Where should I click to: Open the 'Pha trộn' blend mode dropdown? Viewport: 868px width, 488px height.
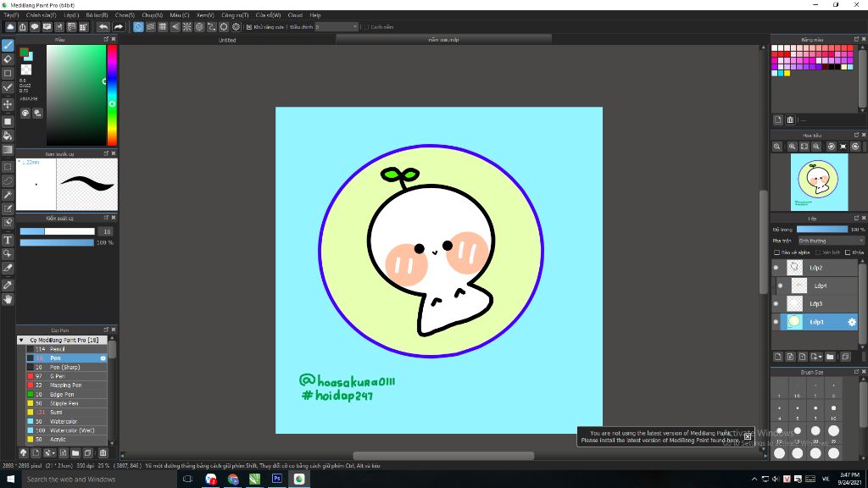pos(831,241)
